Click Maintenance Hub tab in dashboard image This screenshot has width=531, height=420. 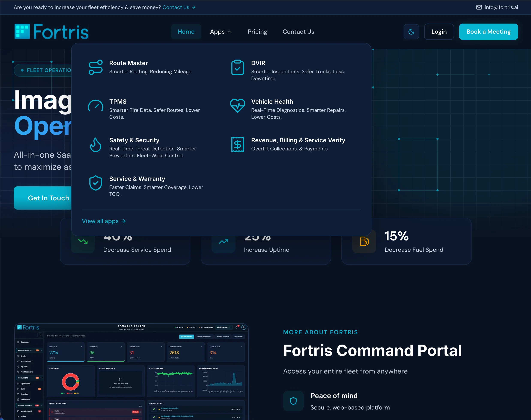pos(223,337)
